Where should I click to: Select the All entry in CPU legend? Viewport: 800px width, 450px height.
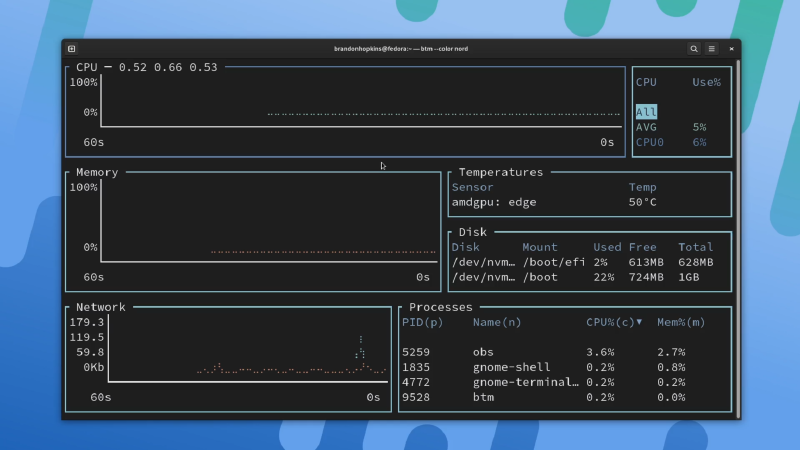646,112
